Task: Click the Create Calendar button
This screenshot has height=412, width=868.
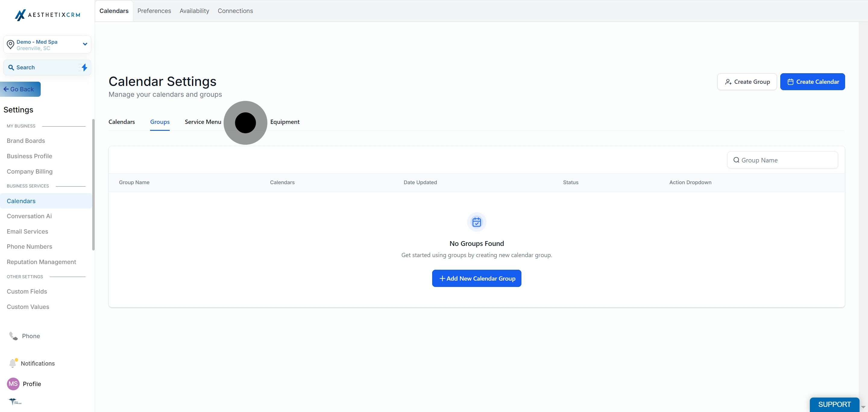Action: click(x=813, y=81)
